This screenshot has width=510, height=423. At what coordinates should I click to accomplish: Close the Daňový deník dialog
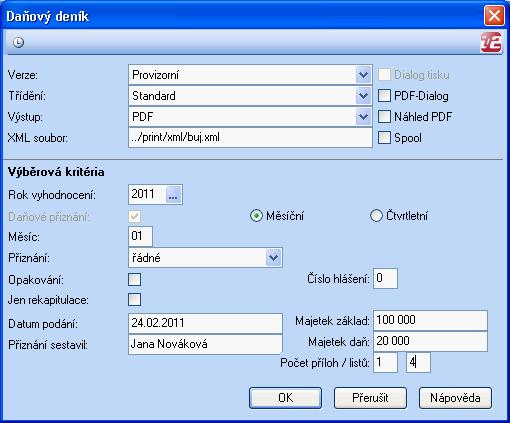[494, 16]
